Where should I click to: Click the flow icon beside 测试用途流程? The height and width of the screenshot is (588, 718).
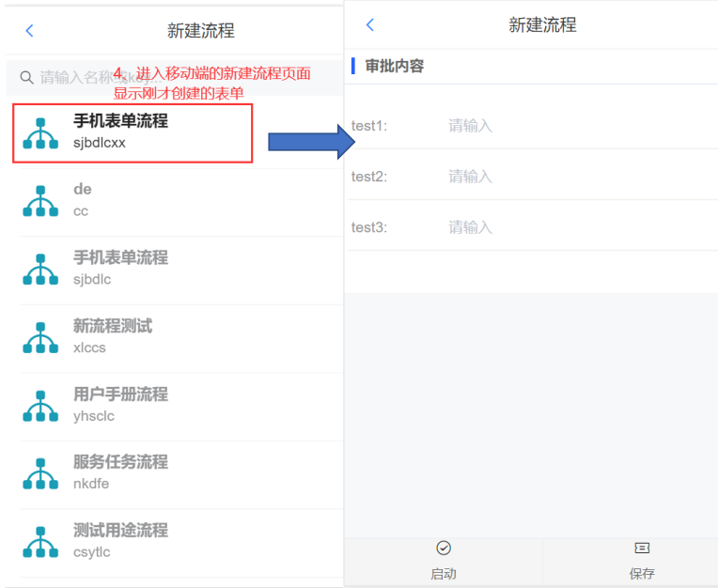[40, 542]
